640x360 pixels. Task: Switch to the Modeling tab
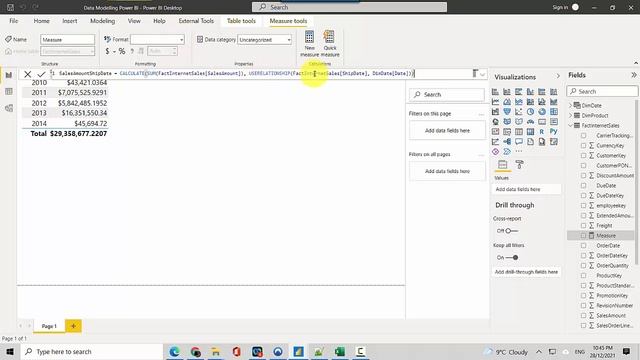(102, 21)
